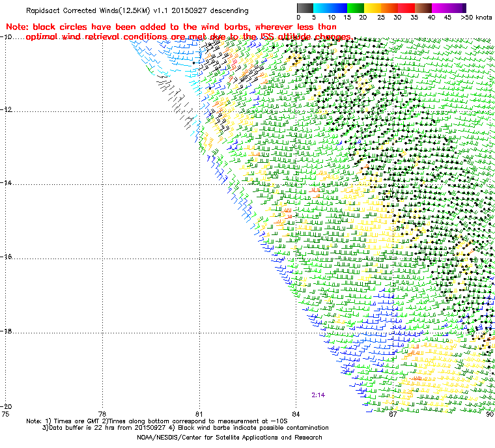The height and width of the screenshot is (448, 495).
Task: Click the red 'Note: black circles' warning line
Action: 171,27
